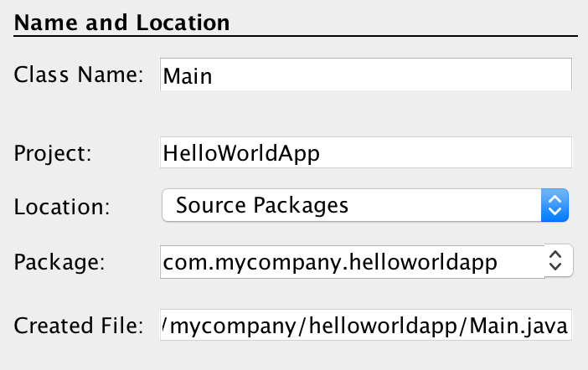Click the blue Location dropdown arrow button

coord(554,205)
